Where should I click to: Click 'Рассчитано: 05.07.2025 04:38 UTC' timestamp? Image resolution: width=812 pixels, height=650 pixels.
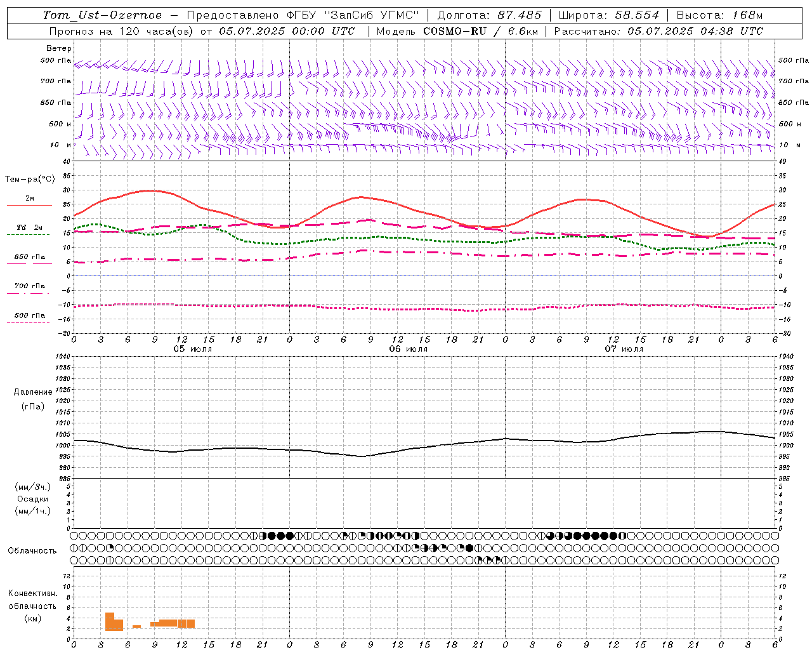658,31
